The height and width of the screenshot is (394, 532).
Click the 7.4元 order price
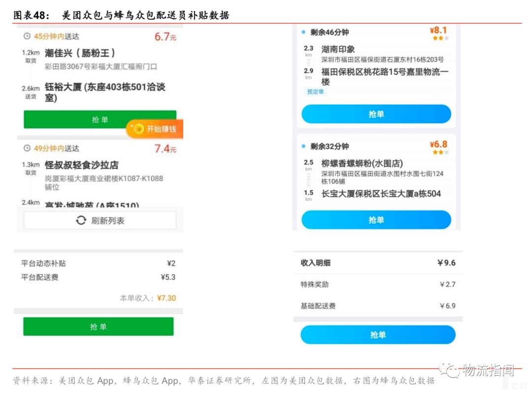[166, 149]
